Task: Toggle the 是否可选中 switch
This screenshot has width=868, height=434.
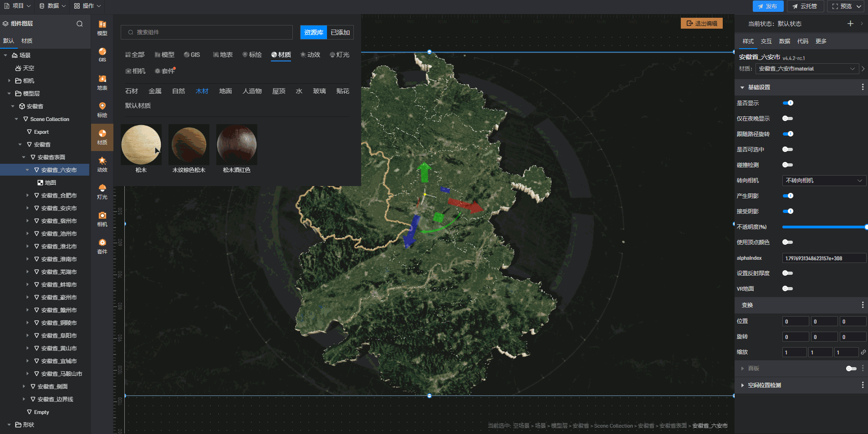Action: 788,149
